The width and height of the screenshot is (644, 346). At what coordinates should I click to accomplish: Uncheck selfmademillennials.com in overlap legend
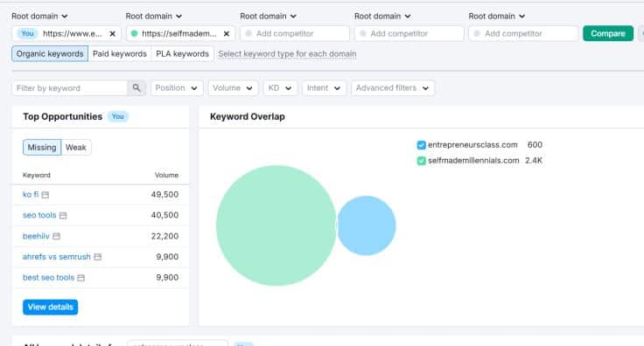421,161
